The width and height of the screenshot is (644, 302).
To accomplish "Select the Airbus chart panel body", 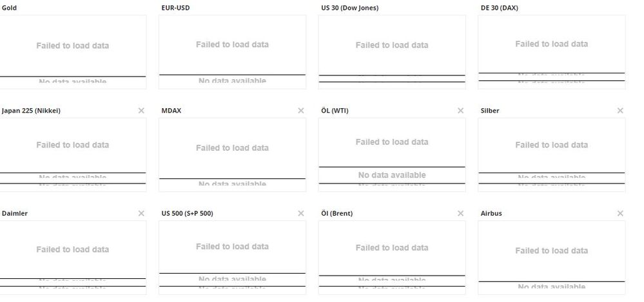I will (551, 251).
